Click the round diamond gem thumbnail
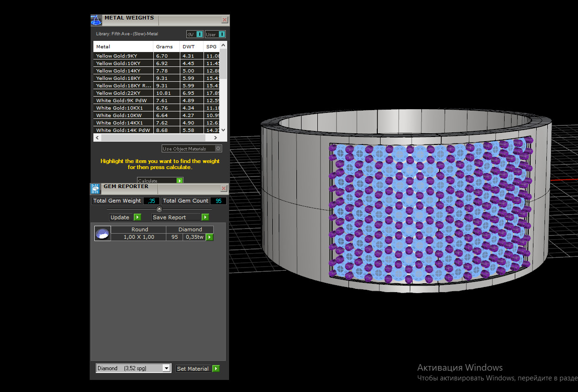The height and width of the screenshot is (392, 578). pos(103,233)
